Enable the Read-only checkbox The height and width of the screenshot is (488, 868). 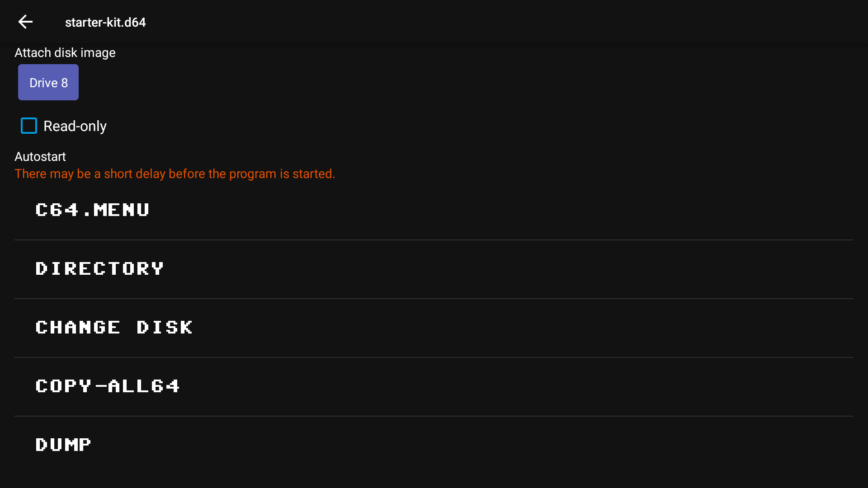coord(29,126)
